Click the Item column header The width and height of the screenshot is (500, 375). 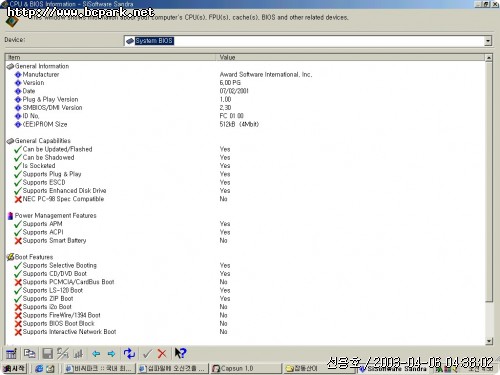[x=111, y=57]
